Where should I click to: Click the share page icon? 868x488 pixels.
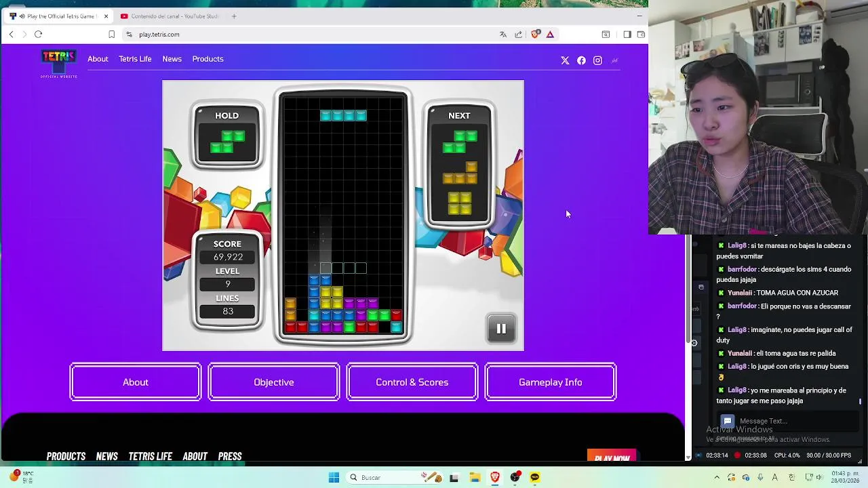[x=519, y=35]
